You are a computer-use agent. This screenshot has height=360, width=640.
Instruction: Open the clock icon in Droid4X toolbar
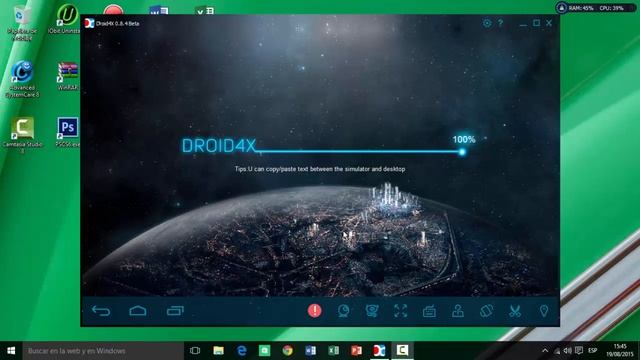[344, 311]
